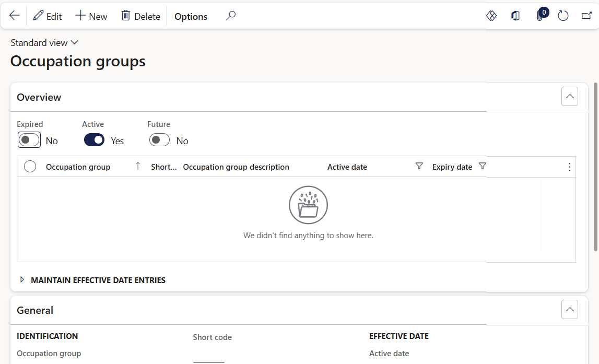599x364 pixels.
Task: Collapse the Overview section chevron
Action: (570, 97)
